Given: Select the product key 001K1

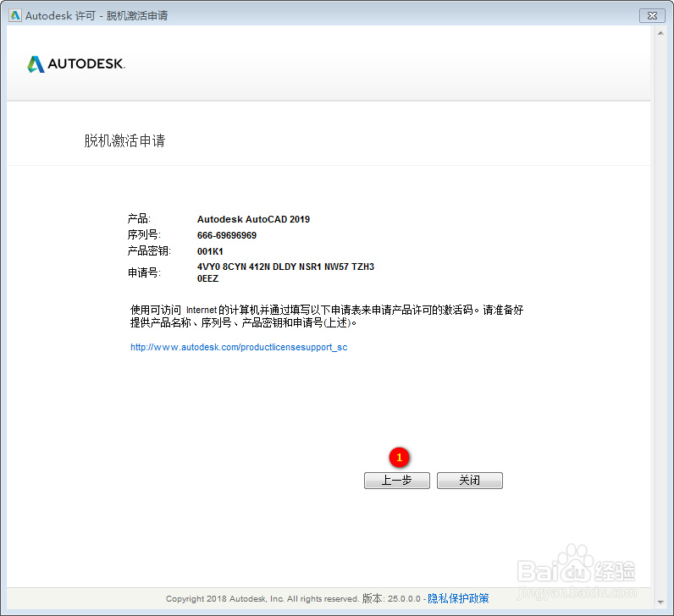Looking at the screenshot, I should point(210,251).
